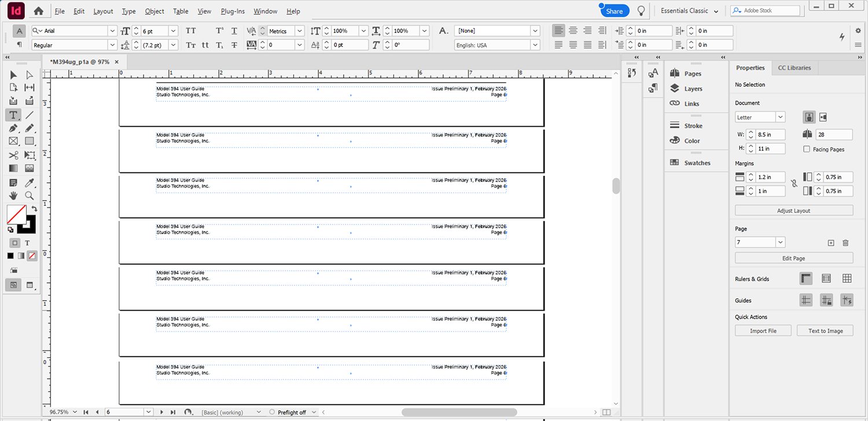Open the Arial font family dropdown
The width and height of the screenshot is (868, 421).
(113, 31)
